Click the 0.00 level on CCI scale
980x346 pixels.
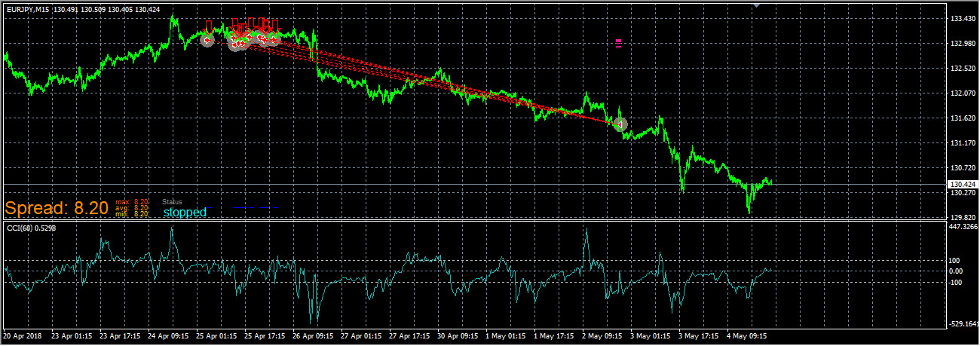(957, 271)
